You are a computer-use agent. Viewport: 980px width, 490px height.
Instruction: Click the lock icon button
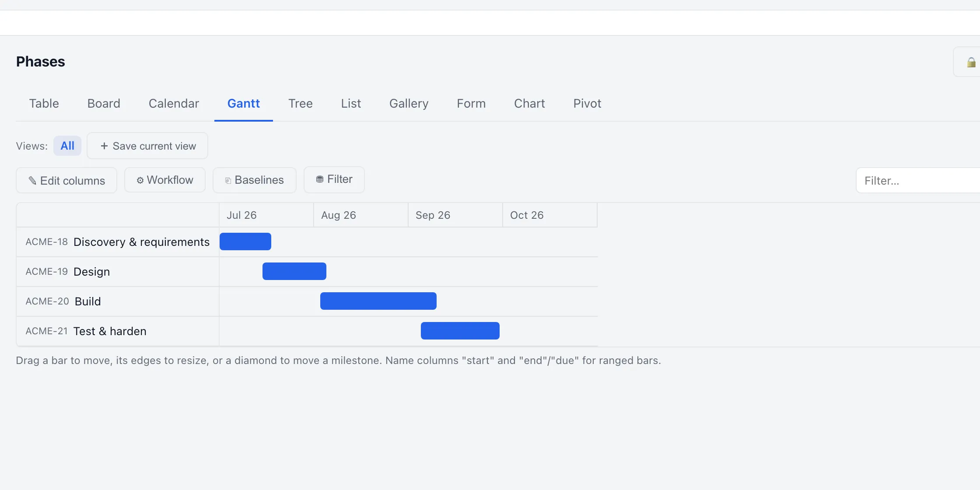click(x=967, y=62)
